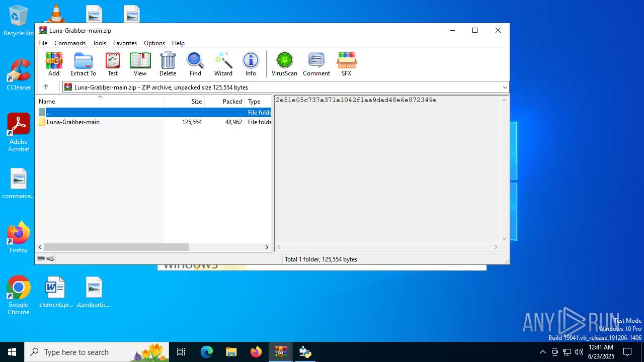The width and height of the screenshot is (644, 362).
Task: Open the View file tool
Action: pyautogui.click(x=140, y=64)
